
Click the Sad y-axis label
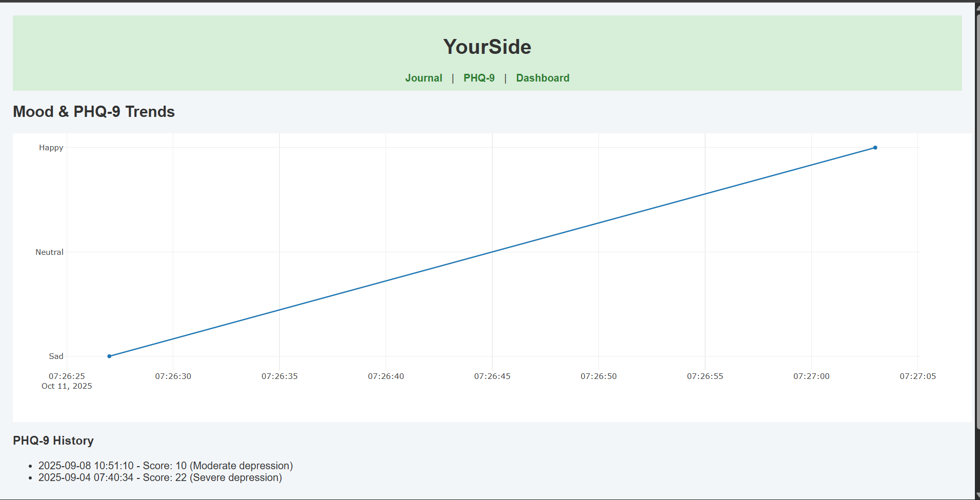(x=56, y=356)
